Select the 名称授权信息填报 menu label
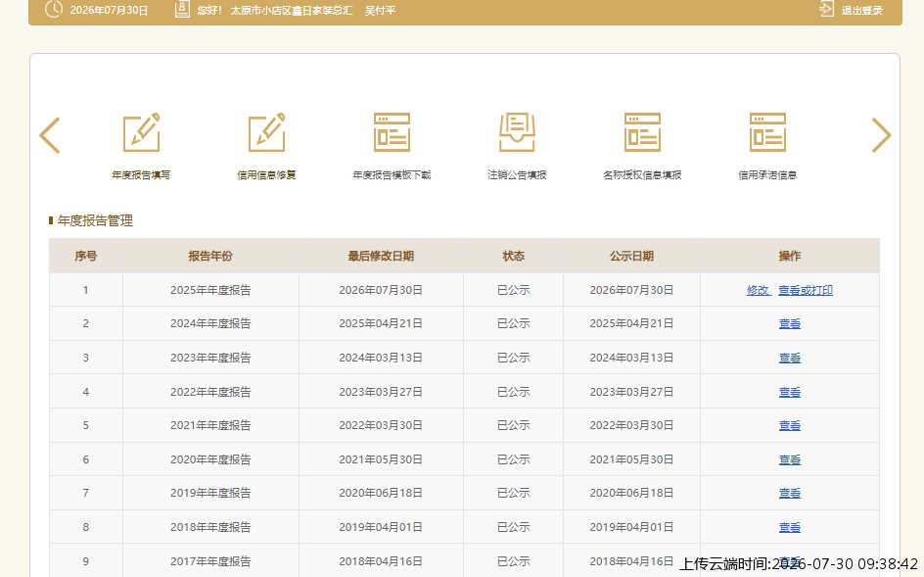Screen dimensions: 924x577 [642, 174]
